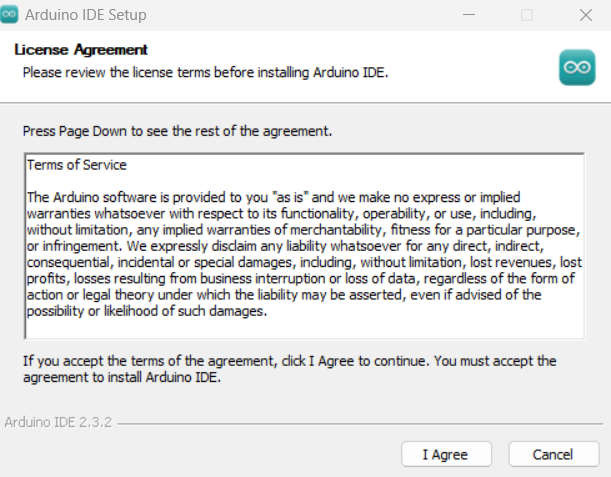Cancel the Arduino IDE installation
This screenshot has width=611, height=477.
(553, 454)
